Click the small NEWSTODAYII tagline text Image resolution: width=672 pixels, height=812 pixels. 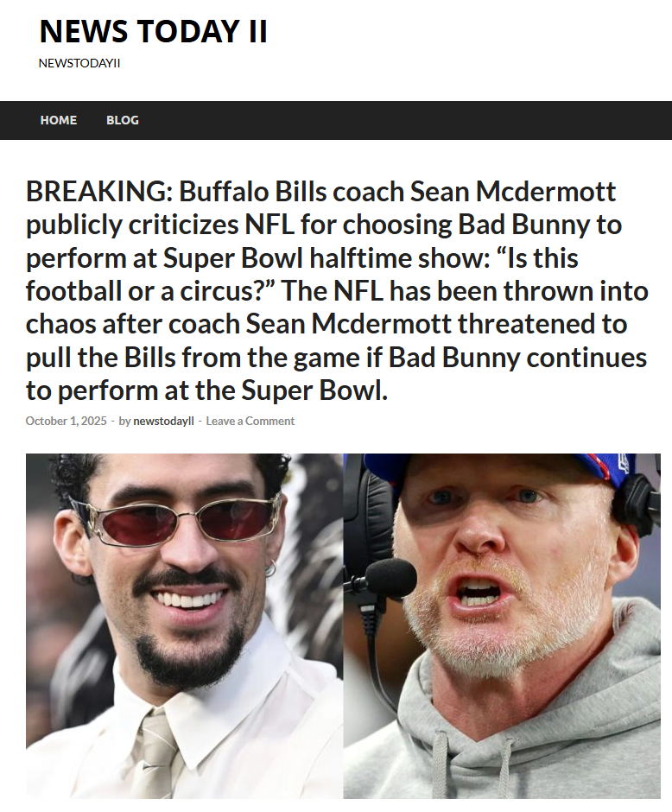(79, 63)
